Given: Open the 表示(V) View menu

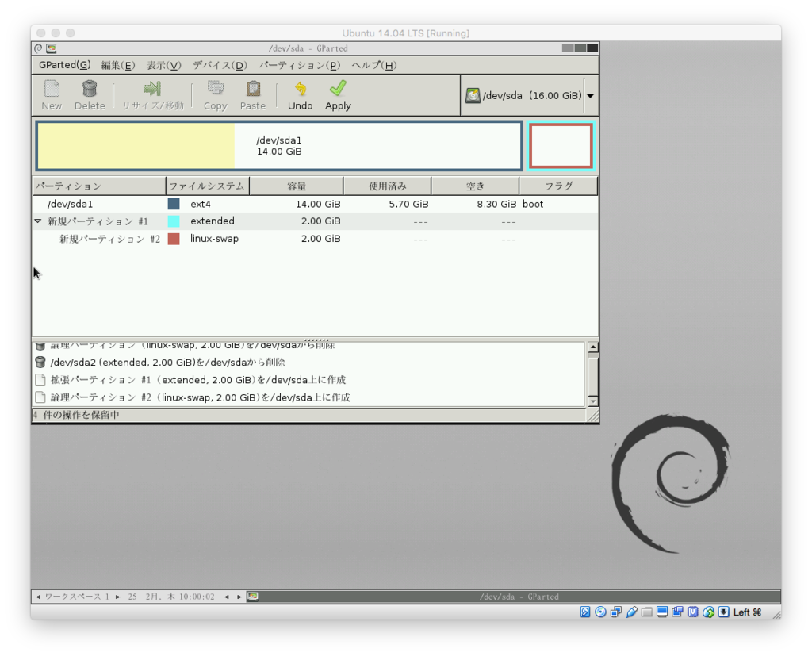Looking at the screenshot, I should [x=163, y=65].
